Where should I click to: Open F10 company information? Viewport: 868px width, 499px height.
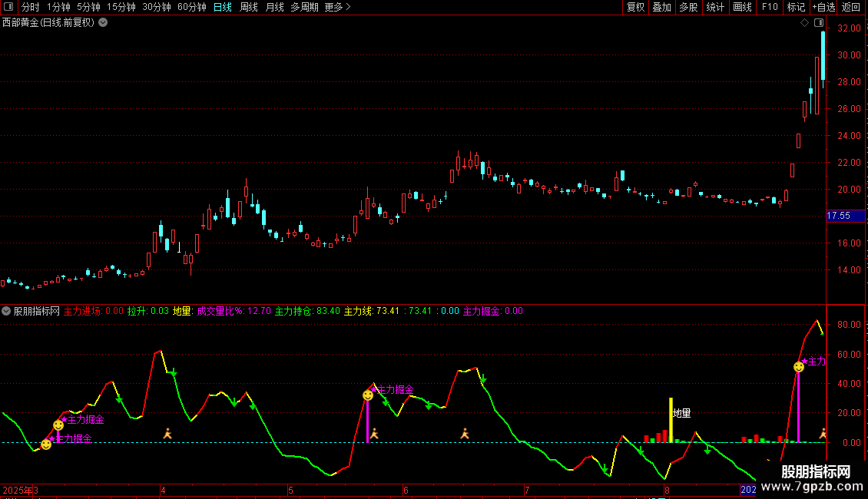[770, 7]
